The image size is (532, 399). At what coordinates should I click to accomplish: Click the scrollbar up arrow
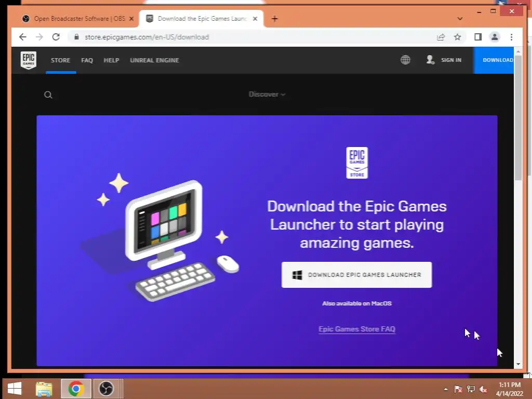pyautogui.click(x=518, y=51)
